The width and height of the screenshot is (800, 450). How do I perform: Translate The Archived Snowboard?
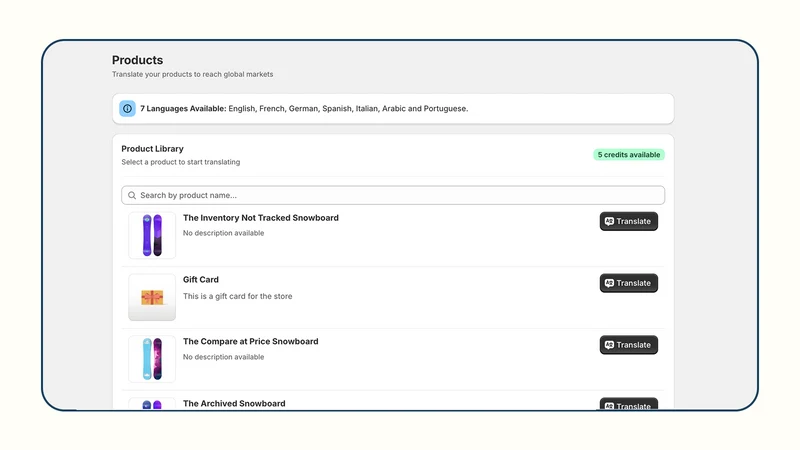point(629,404)
